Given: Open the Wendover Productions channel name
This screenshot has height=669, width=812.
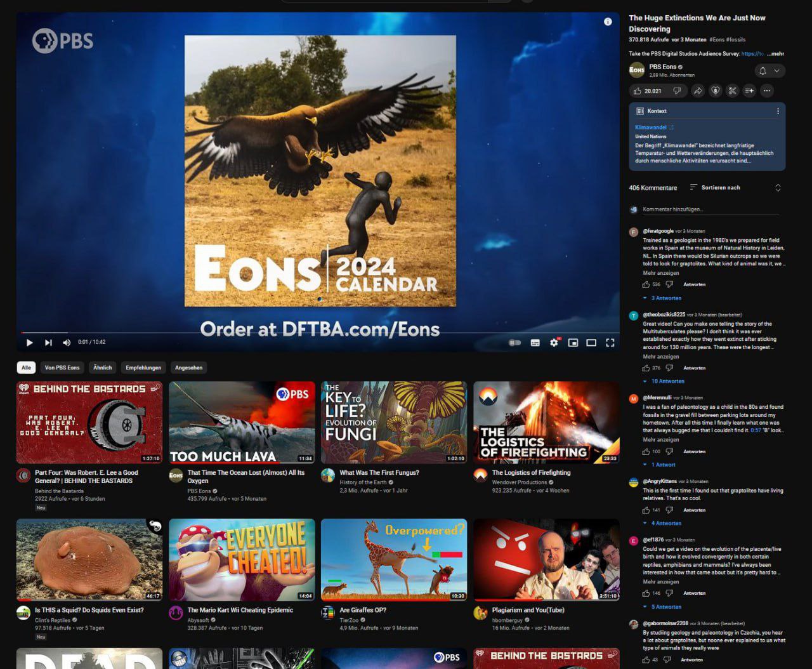Looking at the screenshot, I should 520,482.
